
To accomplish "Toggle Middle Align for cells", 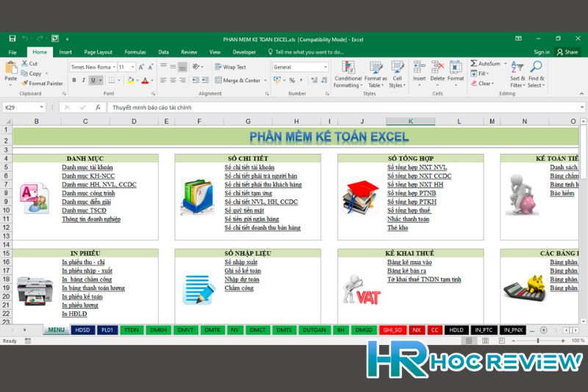I will point(173,67).
